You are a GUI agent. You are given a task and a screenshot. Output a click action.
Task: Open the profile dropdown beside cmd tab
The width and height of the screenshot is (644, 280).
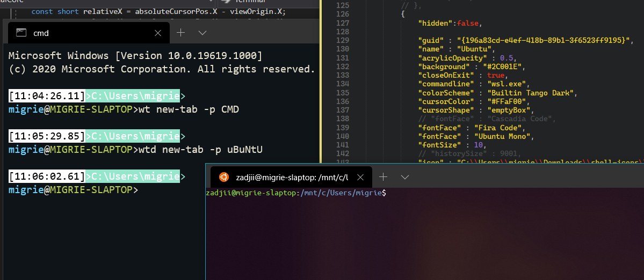click(202, 33)
